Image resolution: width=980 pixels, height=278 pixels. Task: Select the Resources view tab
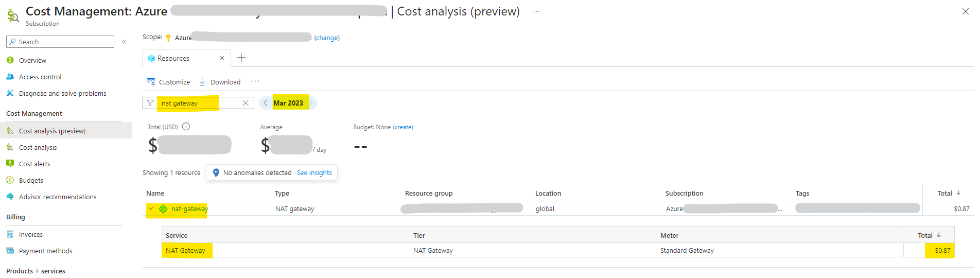pos(173,58)
